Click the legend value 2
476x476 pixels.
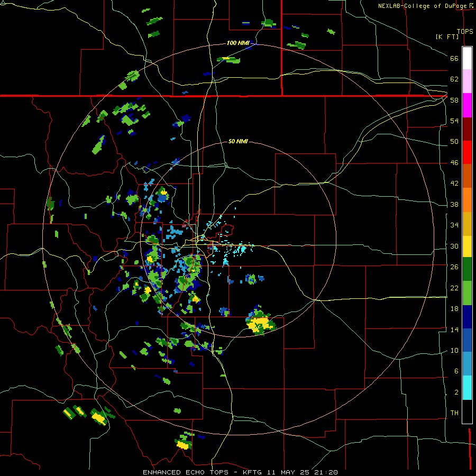tap(456, 392)
